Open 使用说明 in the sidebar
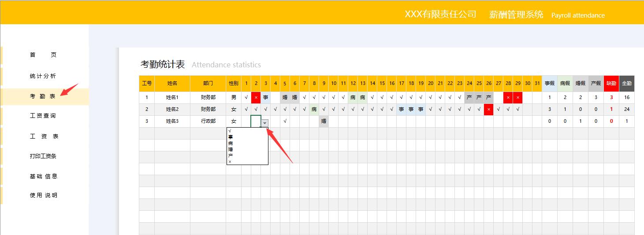 click(43, 195)
